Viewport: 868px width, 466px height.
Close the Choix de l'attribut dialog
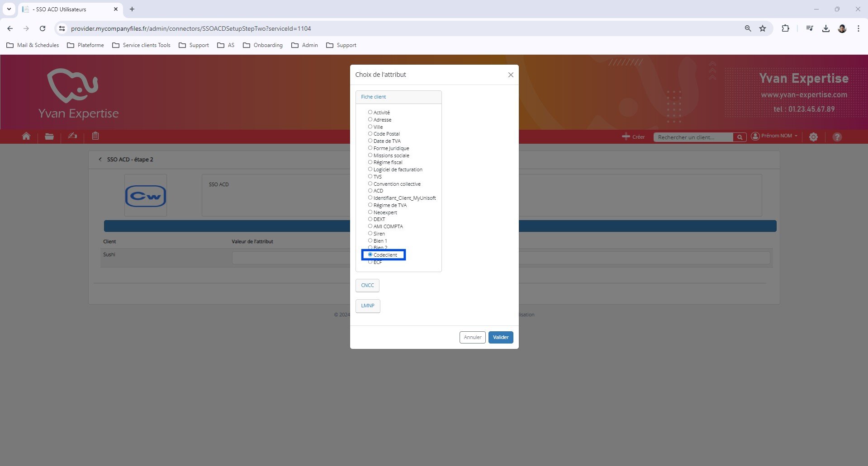coord(511,75)
